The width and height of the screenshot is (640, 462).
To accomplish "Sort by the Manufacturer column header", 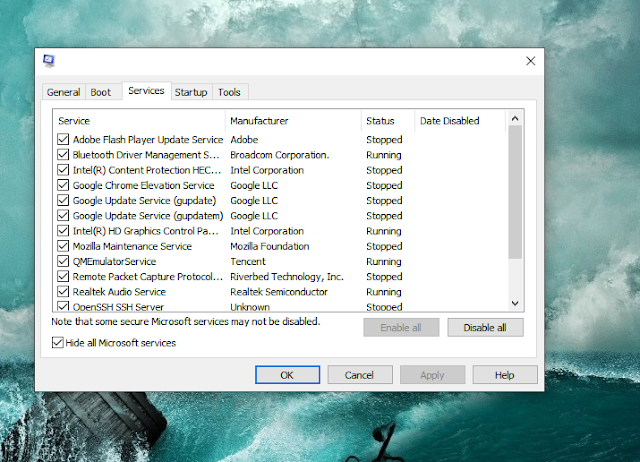I will [x=293, y=121].
